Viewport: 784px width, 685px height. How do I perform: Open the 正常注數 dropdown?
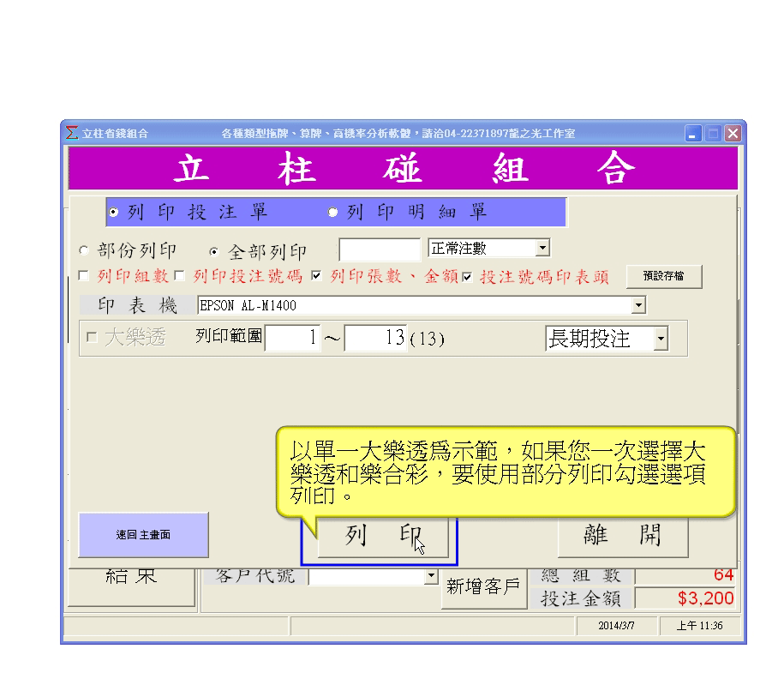[x=542, y=249]
